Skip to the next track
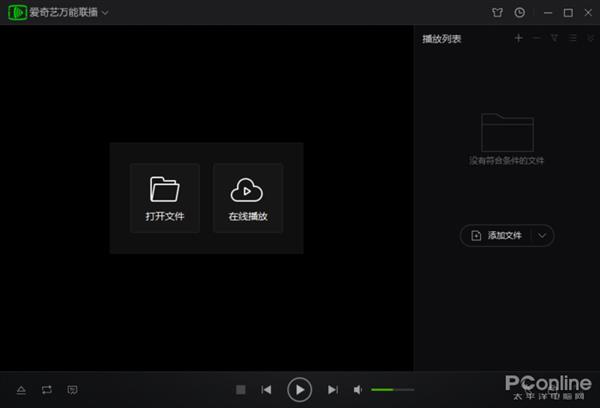The image size is (600, 408). (x=333, y=389)
